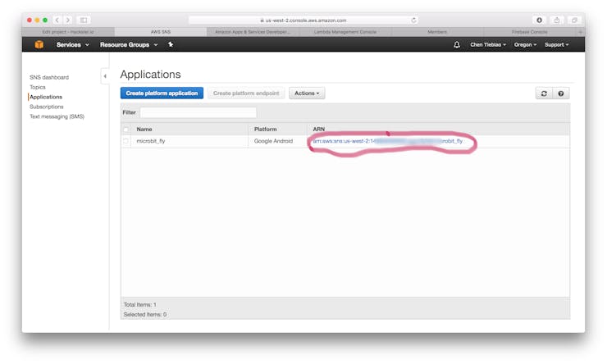Click the pin shortcut icon in AWS navbar
Image resolution: width=607 pixels, height=364 pixels.
pyautogui.click(x=171, y=44)
